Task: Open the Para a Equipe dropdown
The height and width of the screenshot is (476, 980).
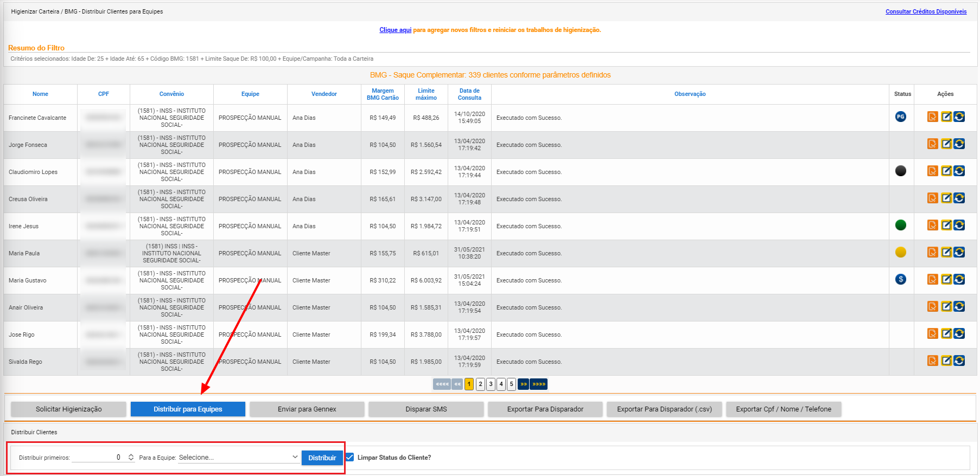Action: (238, 458)
